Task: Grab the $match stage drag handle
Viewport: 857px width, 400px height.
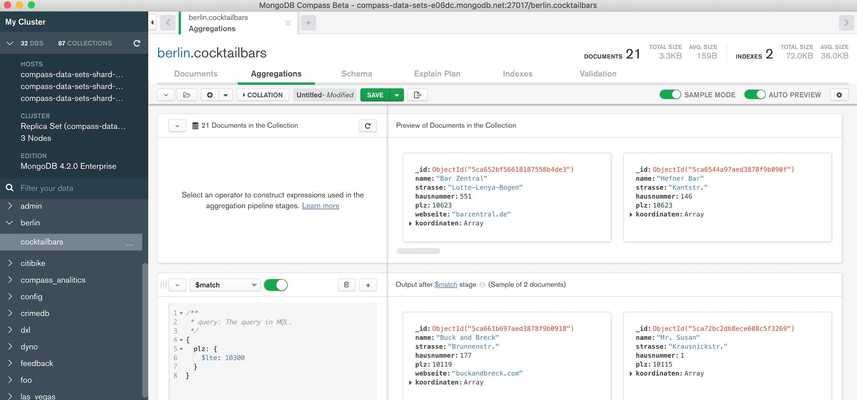Action: (x=163, y=285)
